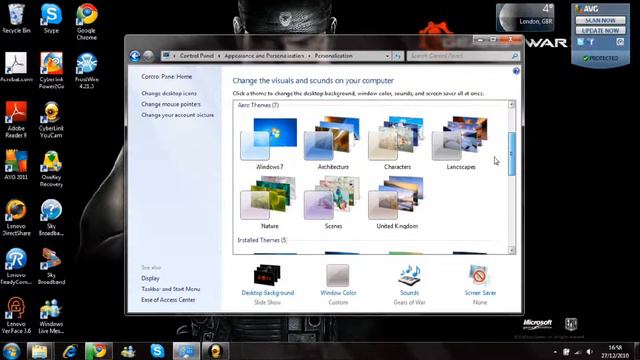Click Appearance and Personalization breadcrumb
Viewport: 640px width, 360px height.
264,56
